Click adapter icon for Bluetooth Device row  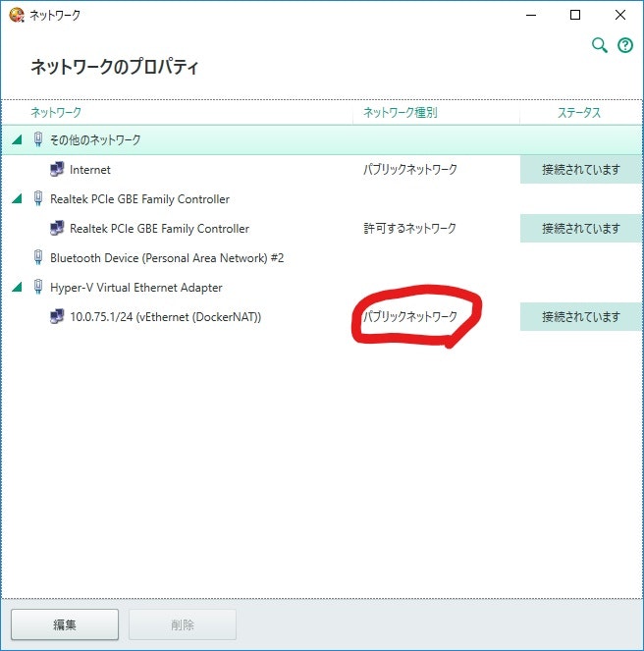37,257
